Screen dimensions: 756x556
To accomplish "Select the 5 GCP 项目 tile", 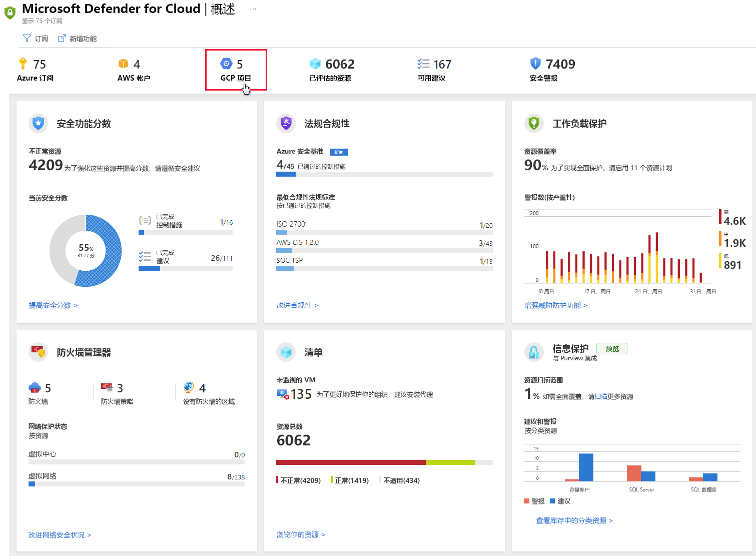I will pos(236,70).
